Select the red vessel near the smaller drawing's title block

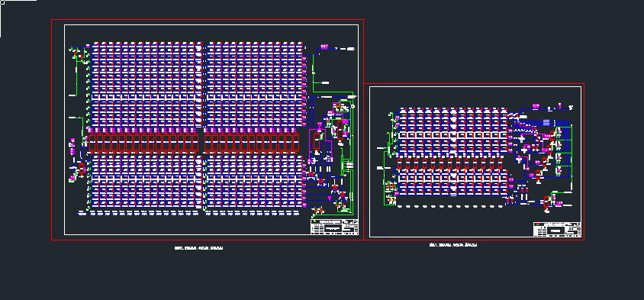coord(546,202)
